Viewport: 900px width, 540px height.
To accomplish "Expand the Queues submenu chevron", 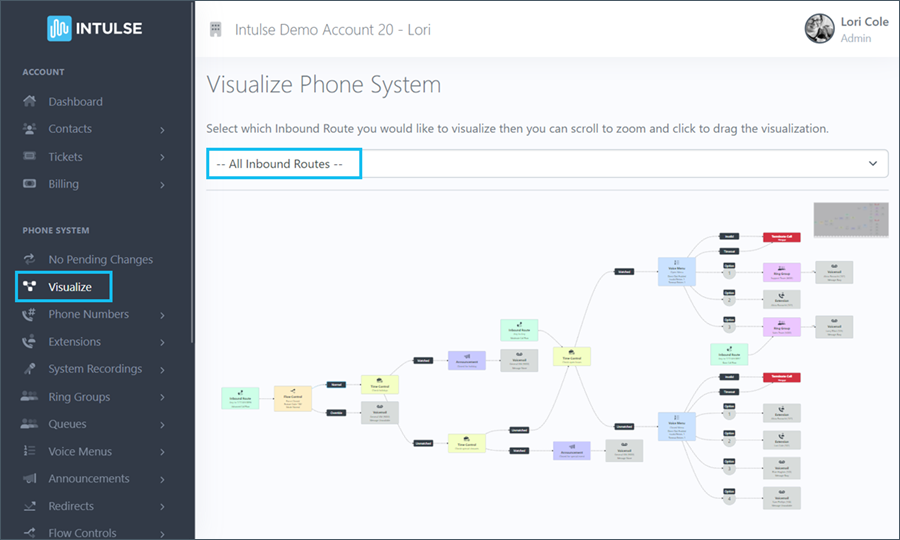I will [162, 425].
